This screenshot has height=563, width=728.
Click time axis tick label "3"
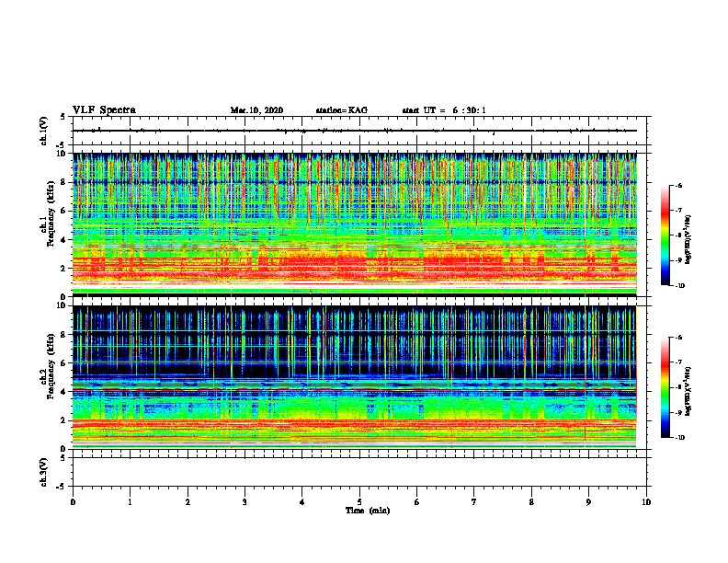point(245,502)
